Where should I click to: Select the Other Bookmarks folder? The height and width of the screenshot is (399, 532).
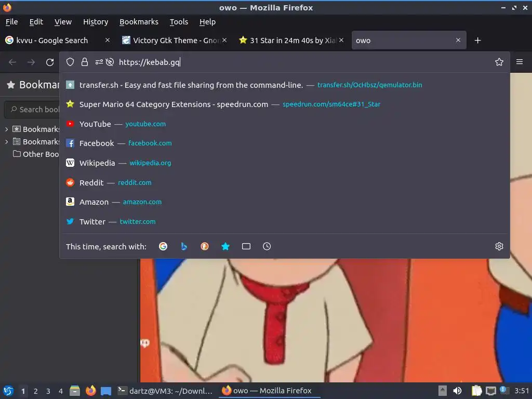[x=36, y=154]
